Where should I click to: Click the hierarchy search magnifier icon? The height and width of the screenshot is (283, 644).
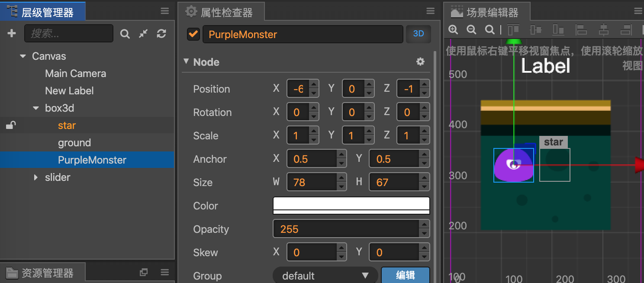point(125,34)
